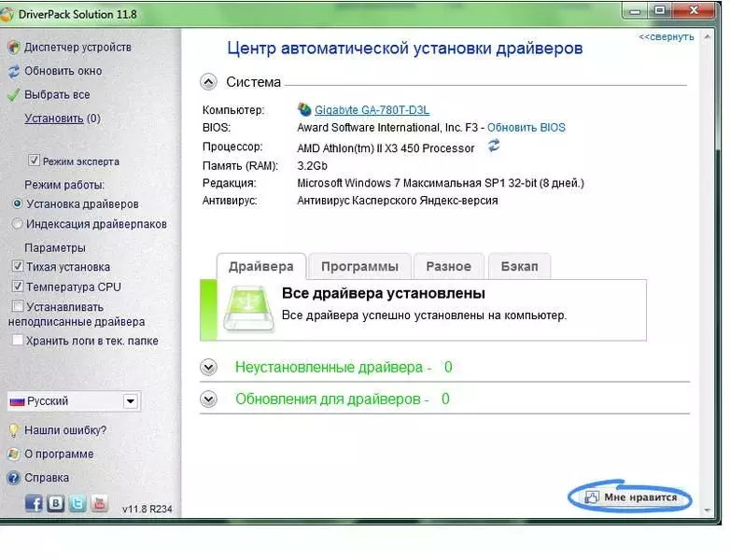Toggle the Тихая установка checkbox
The width and height of the screenshot is (730, 560).
(17, 266)
